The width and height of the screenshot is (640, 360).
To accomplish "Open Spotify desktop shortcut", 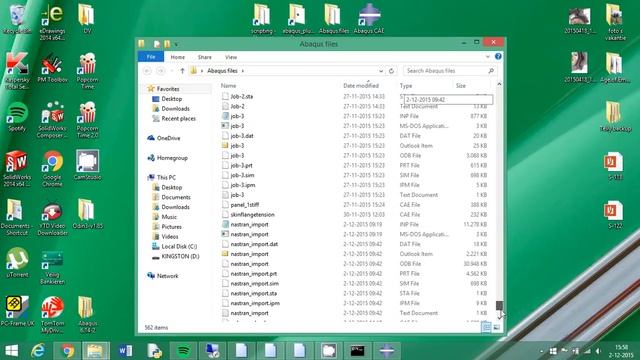I will click(17, 116).
